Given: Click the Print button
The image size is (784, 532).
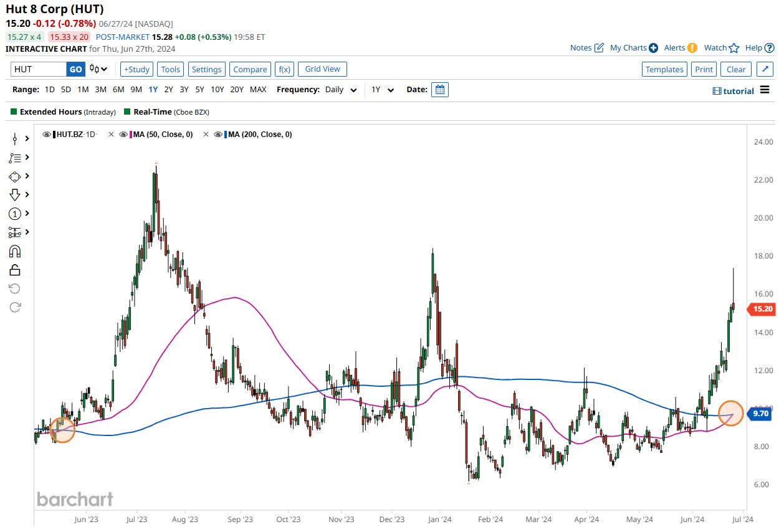Looking at the screenshot, I should [x=704, y=69].
